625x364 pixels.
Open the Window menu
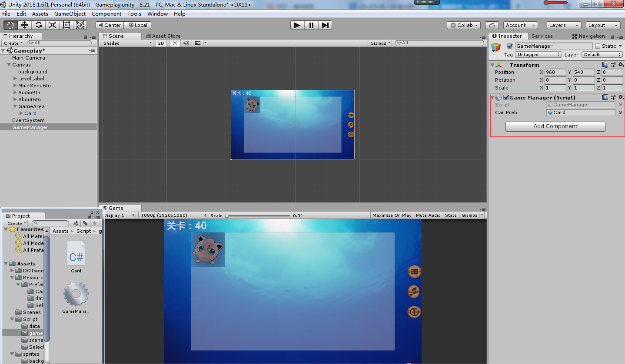point(157,14)
